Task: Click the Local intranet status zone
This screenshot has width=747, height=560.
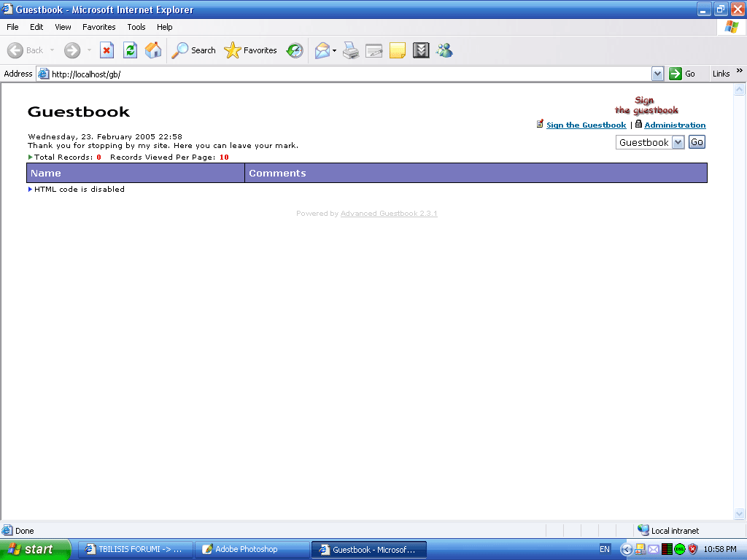Action: (668, 531)
